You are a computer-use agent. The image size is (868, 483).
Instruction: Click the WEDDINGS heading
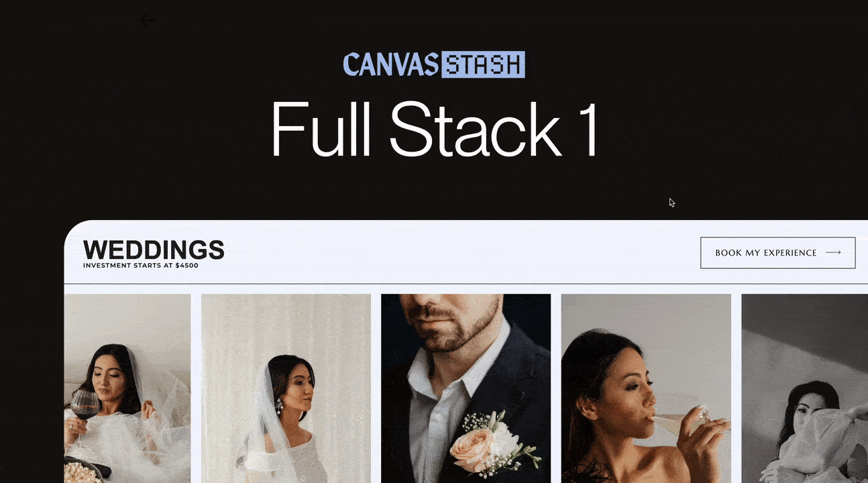[154, 250]
